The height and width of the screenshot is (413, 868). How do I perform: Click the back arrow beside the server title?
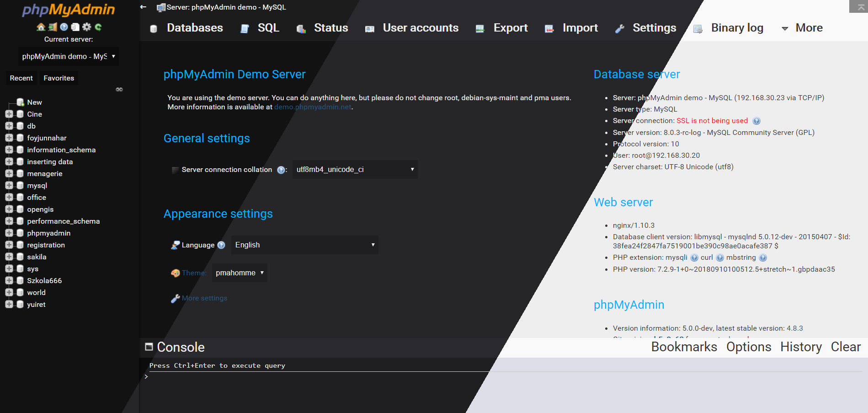[143, 7]
